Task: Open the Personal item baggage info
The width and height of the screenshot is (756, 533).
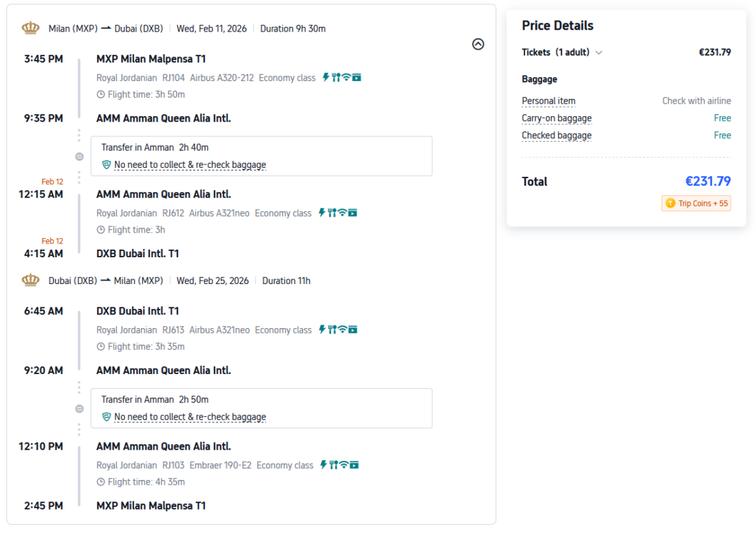Action: tap(548, 101)
